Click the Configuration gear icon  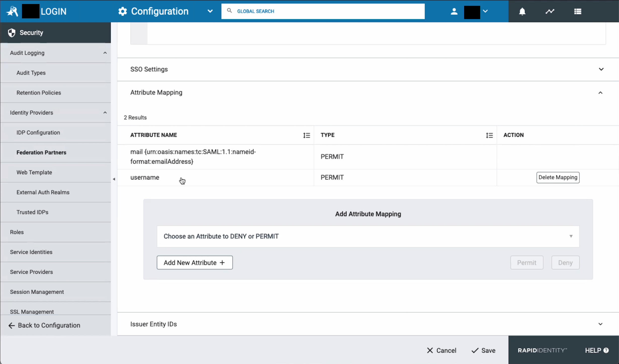(122, 11)
